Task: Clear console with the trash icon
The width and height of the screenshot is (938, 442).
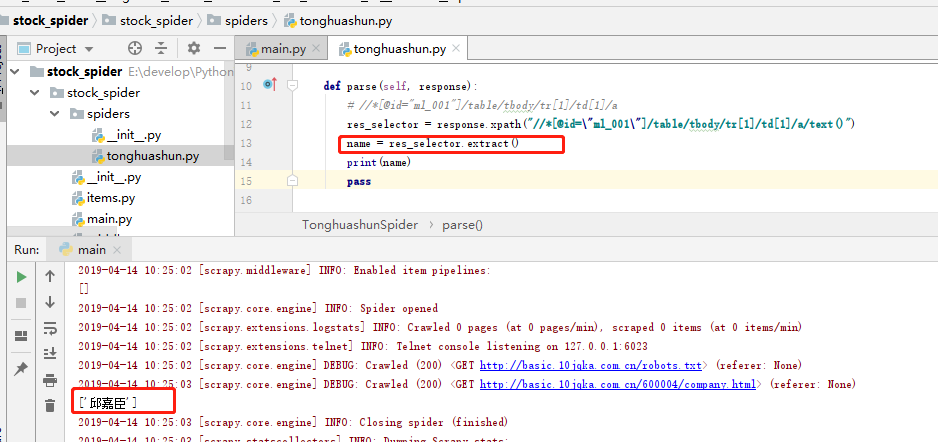Action: [x=50, y=406]
